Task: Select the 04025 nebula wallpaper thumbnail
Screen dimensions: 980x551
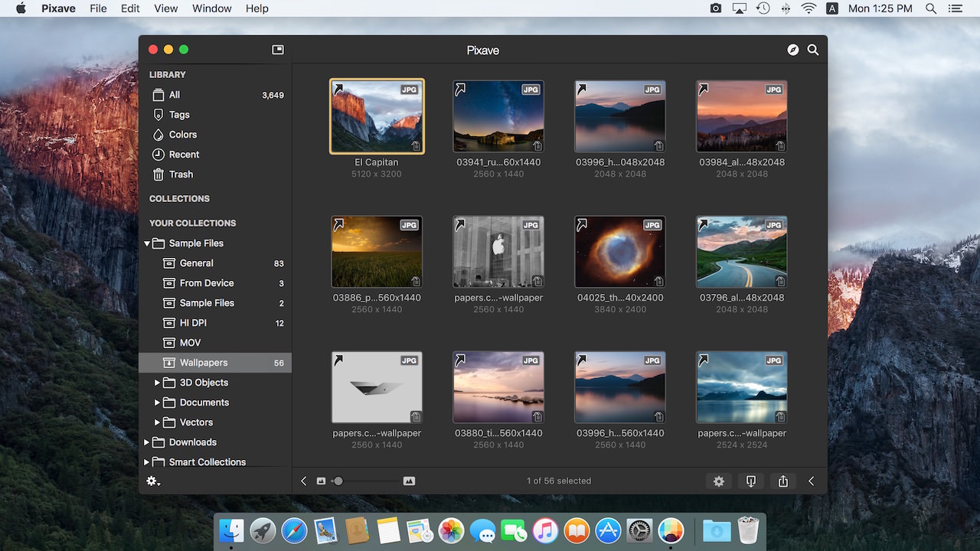Action: pyautogui.click(x=620, y=252)
